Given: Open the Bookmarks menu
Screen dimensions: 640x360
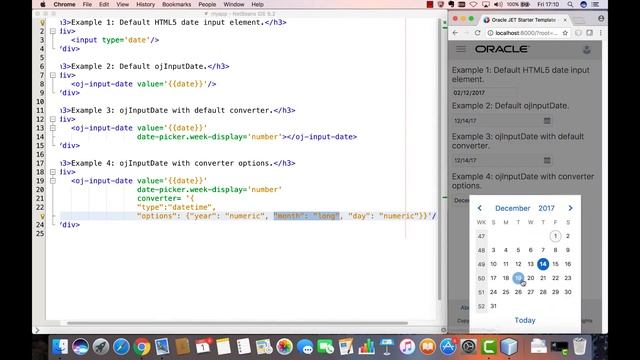Looking at the screenshot, I should [176, 4].
